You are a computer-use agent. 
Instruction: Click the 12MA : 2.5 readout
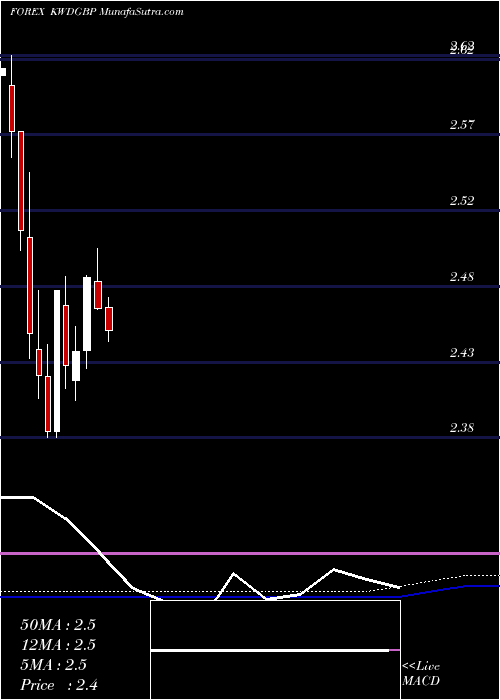(58, 645)
